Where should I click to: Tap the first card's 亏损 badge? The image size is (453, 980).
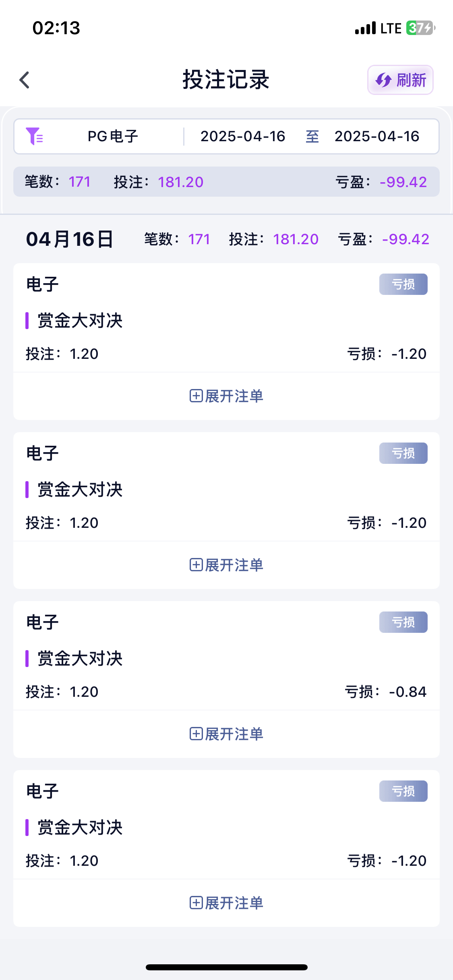[x=403, y=284]
